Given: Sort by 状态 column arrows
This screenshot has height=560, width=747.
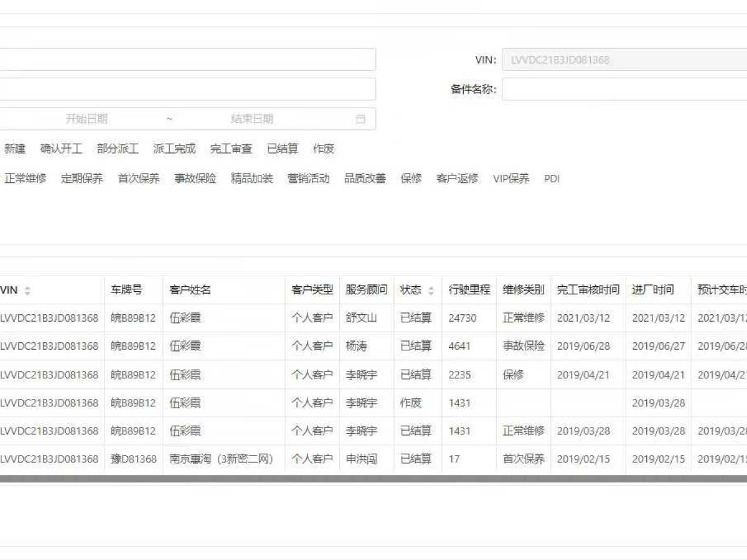Looking at the screenshot, I should click(431, 291).
